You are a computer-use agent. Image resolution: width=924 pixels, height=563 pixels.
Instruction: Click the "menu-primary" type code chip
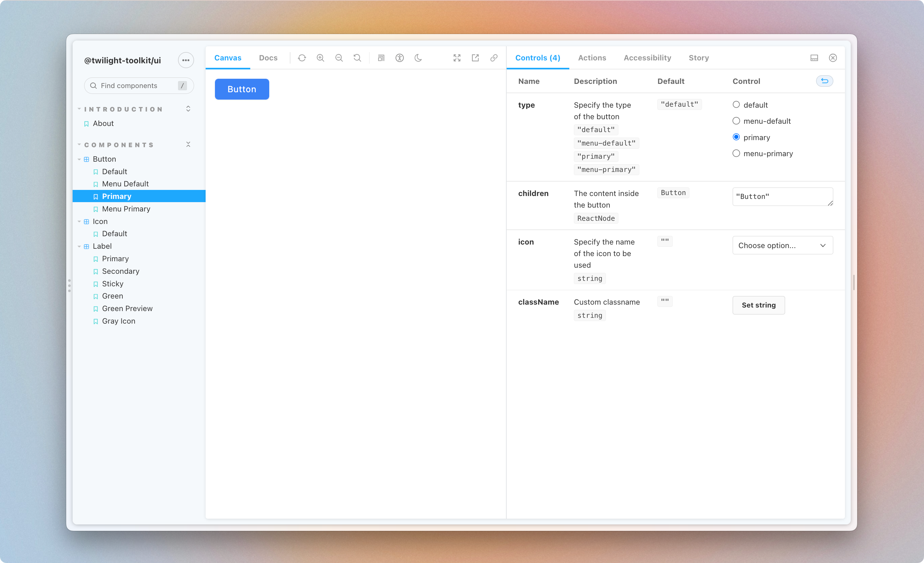click(606, 170)
